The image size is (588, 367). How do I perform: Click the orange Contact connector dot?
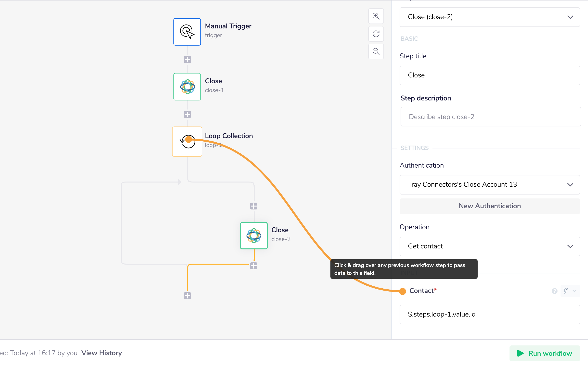pos(402,291)
